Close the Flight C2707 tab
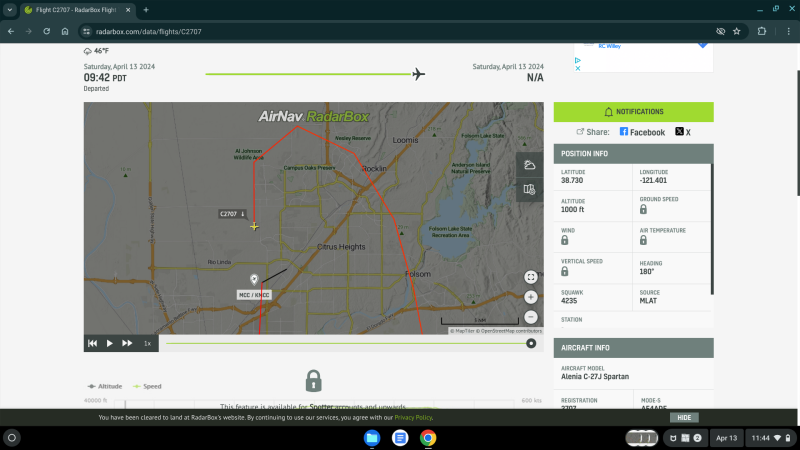The height and width of the screenshot is (450, 800). [x=128, y=10]
